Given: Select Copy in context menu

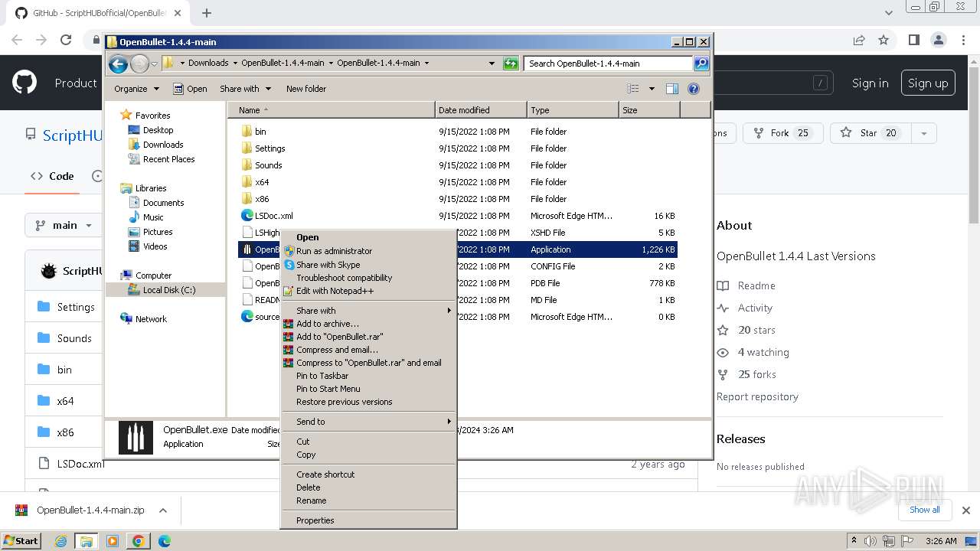Looking at the screenshot, I should click(369, 455).
